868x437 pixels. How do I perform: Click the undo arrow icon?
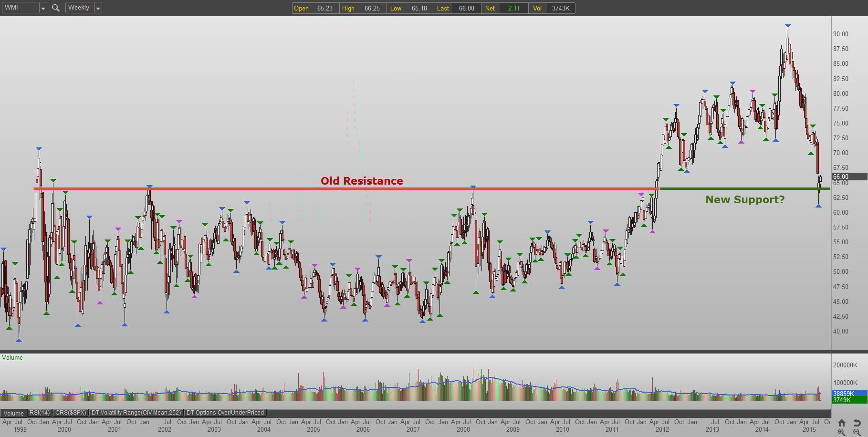(x=857, y=423)
